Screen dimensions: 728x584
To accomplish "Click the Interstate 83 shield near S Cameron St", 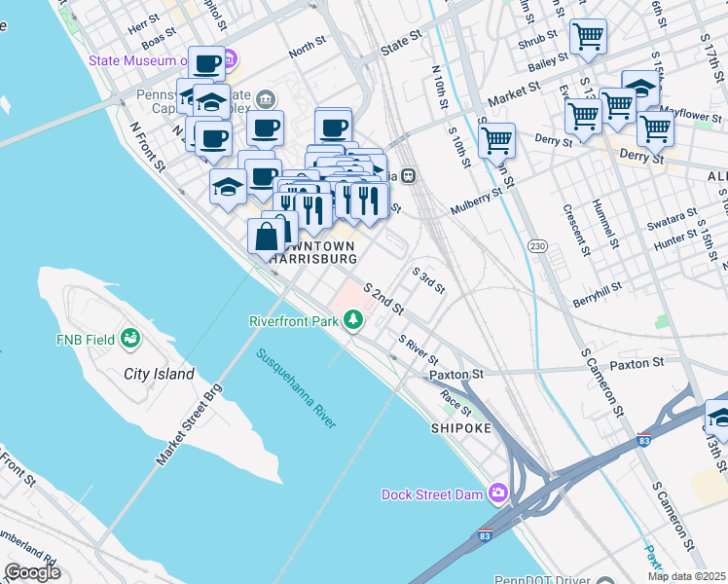I will (644, 439).
